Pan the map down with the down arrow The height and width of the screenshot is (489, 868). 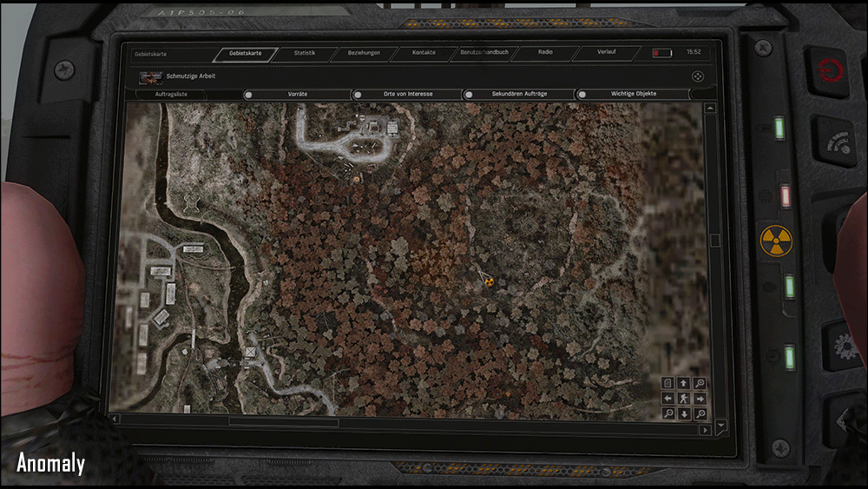tap(684, 413)
